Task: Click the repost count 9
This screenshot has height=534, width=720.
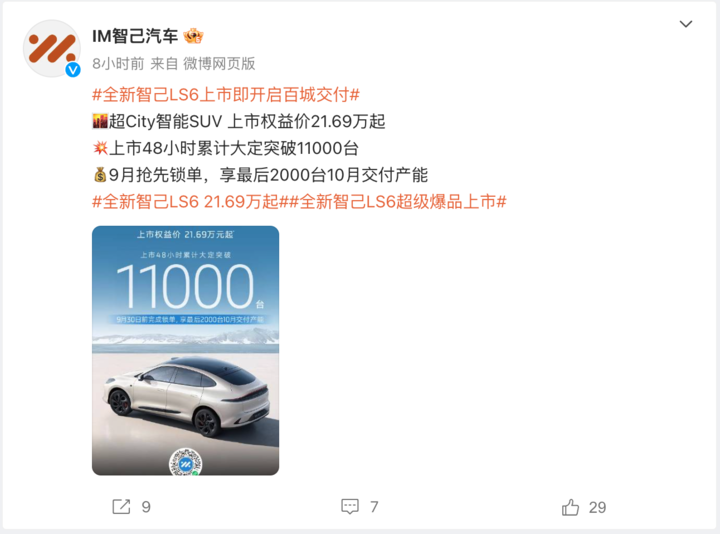Action: (x=146, y=507)
